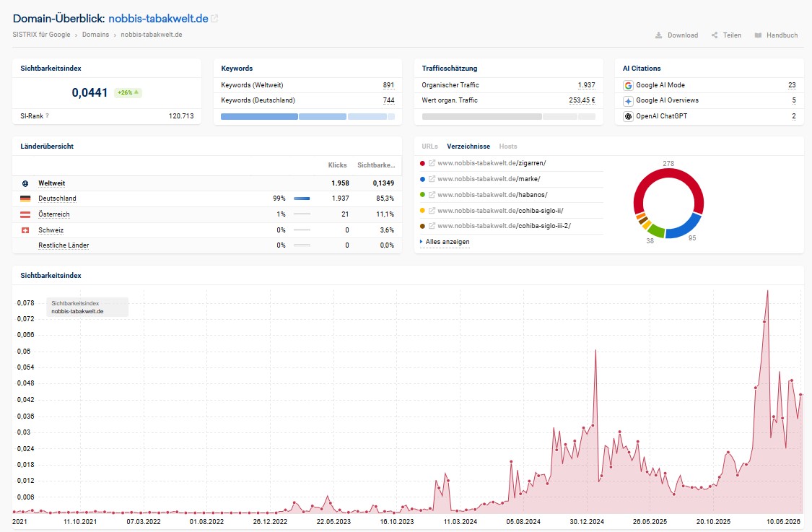Select the Verzeichnisse tab
Image resolution: width=812 pixels, height=532 pixels.
[x=468, y=147]
